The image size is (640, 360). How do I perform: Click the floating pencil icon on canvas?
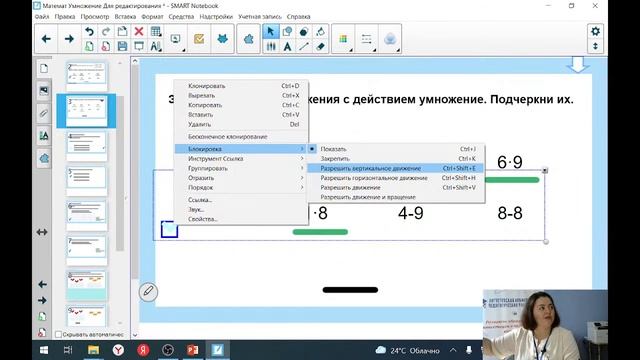[148, 291]
